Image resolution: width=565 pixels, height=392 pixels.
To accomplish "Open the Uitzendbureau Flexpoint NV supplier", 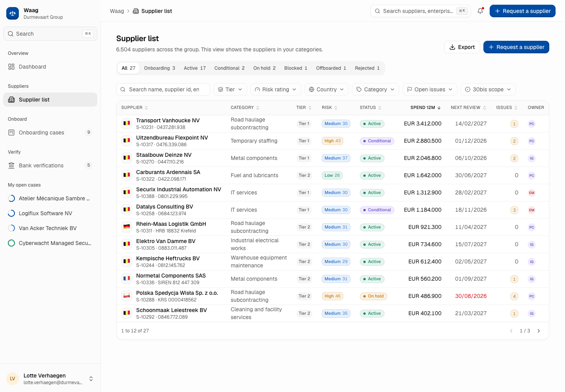I will (x=172, y=138).
